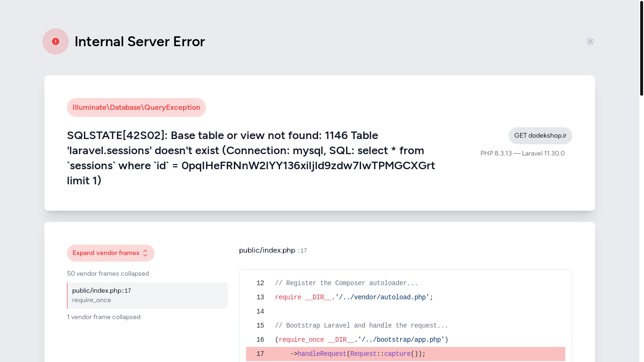Click the GET dodekshop.ir request badge
Viewport: 644px width, 362px height.
pos(540,136)
